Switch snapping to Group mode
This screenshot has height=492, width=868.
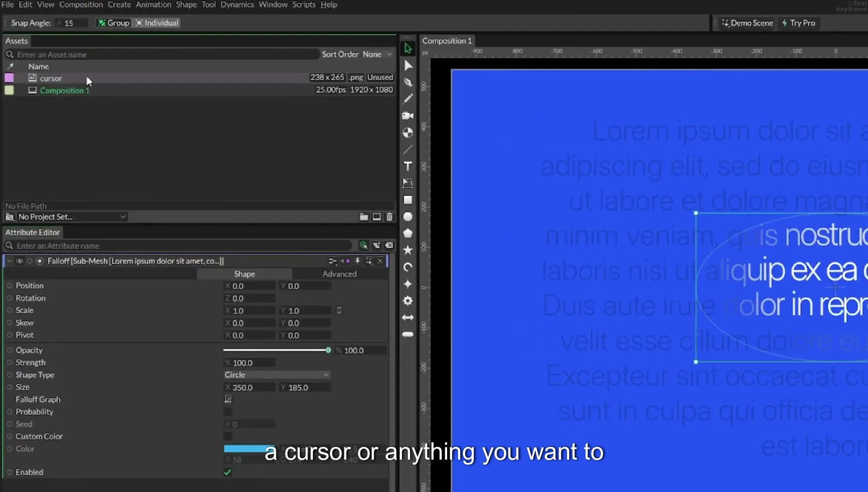114,23
